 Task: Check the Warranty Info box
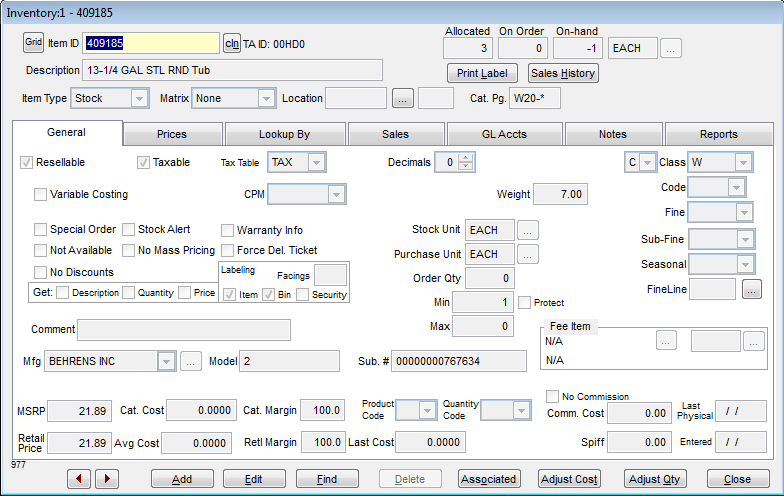click(227, 230)
